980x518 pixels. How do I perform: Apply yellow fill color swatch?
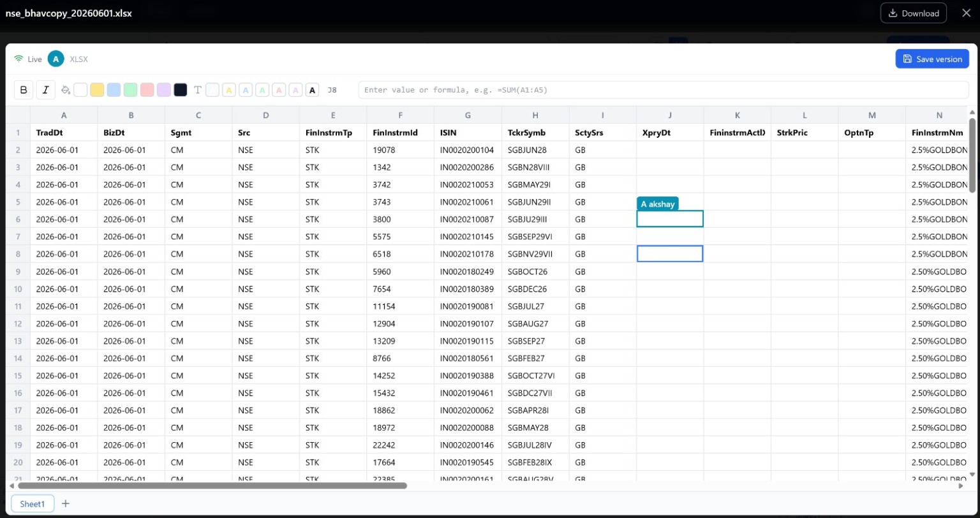(97, 90)
